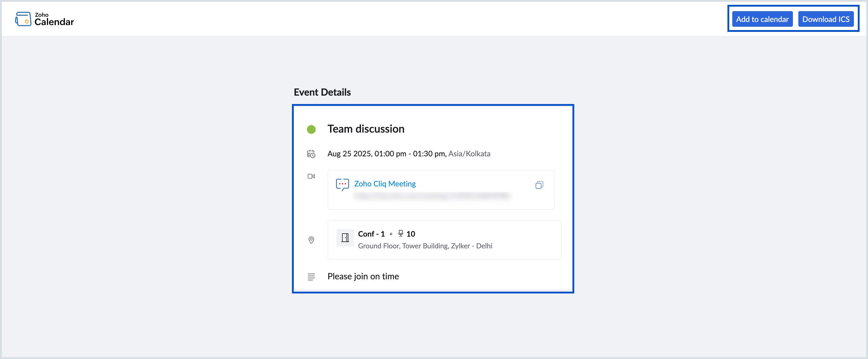Screen dimensions: 868x359
Task: Click the Ground Floor address text
Action: click(x=425, y=246)
